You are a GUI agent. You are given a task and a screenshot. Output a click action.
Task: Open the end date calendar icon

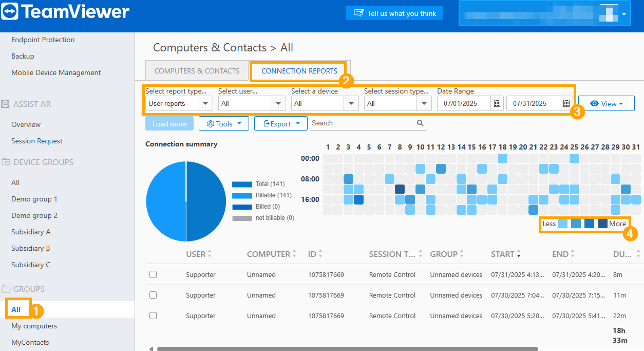pos(566,103)
